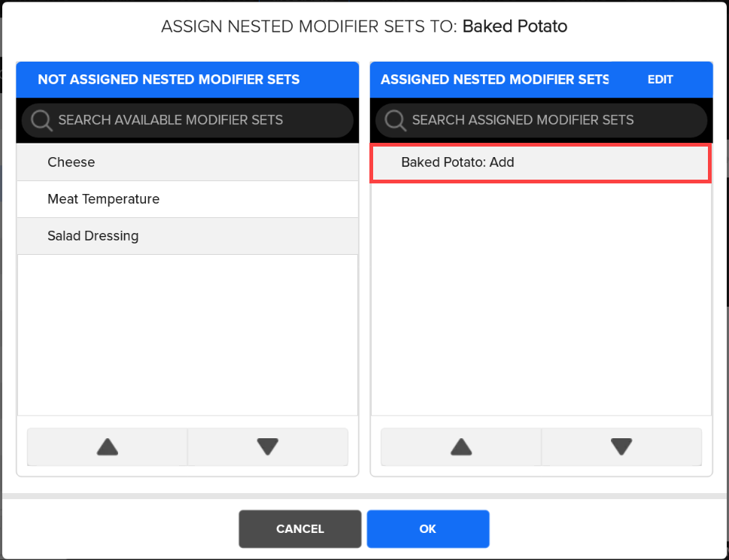
Task: Click the empty area below Salad Dressing
Action: (187, 334)
